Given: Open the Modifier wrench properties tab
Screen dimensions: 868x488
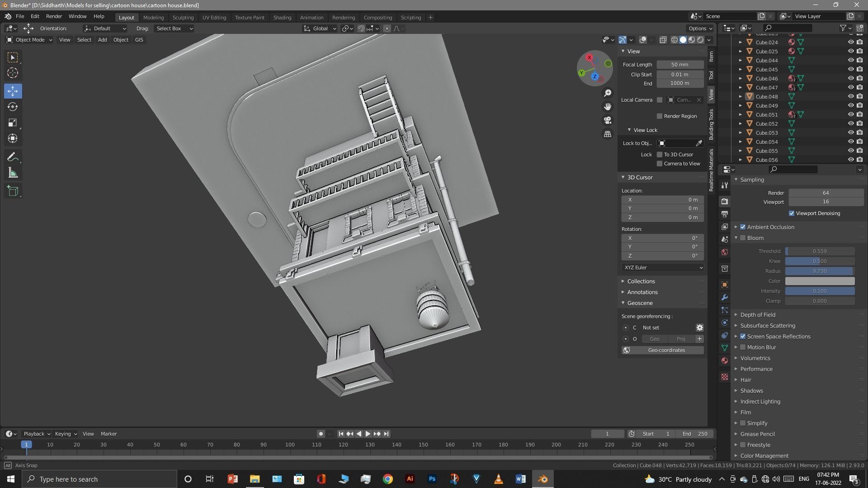Looking at the screenshot, I should [725, 298].
